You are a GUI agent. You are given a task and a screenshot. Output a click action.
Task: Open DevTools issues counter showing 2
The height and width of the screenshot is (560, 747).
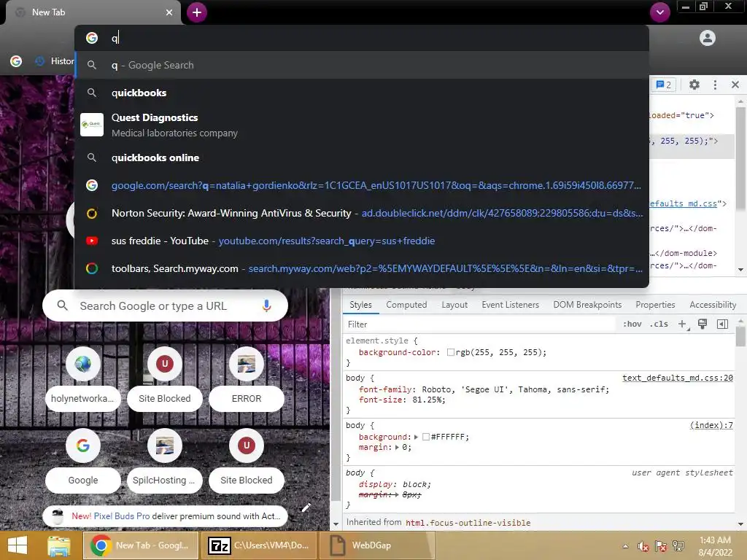click(664, 85)
